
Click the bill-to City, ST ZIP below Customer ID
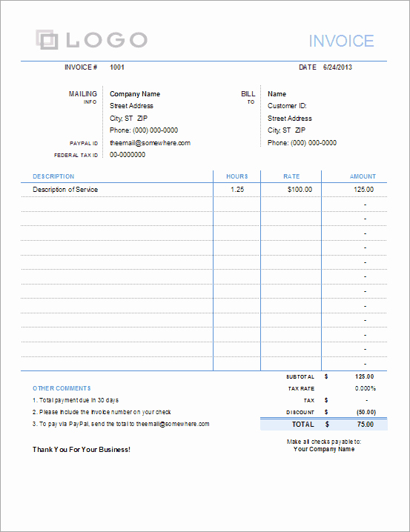point(286,130)
